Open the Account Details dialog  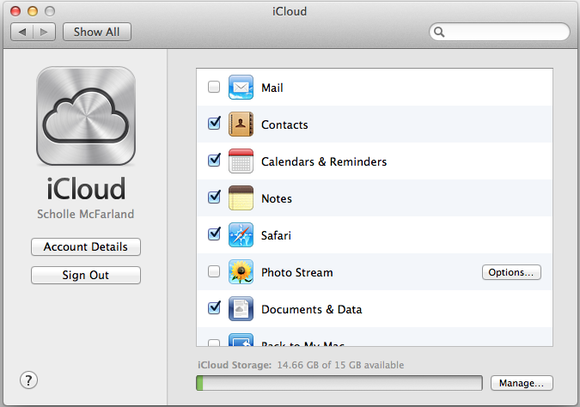tap(86, 247)
